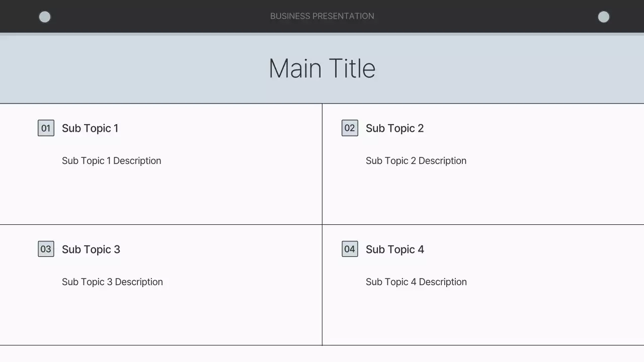644x362 pixels.
Task: Select the Main Title text
Action: coord(322,68)
